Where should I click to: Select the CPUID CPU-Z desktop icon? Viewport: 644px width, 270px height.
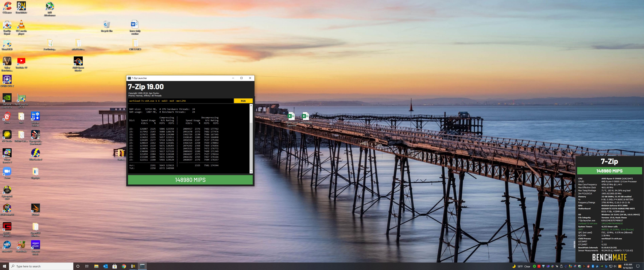pos(7,81)
